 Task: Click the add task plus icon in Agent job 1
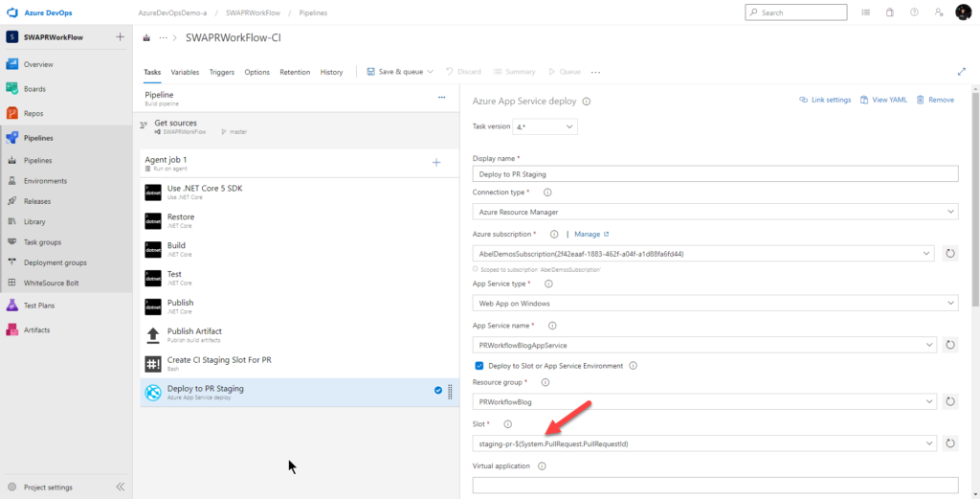click(x=436, y=163)
